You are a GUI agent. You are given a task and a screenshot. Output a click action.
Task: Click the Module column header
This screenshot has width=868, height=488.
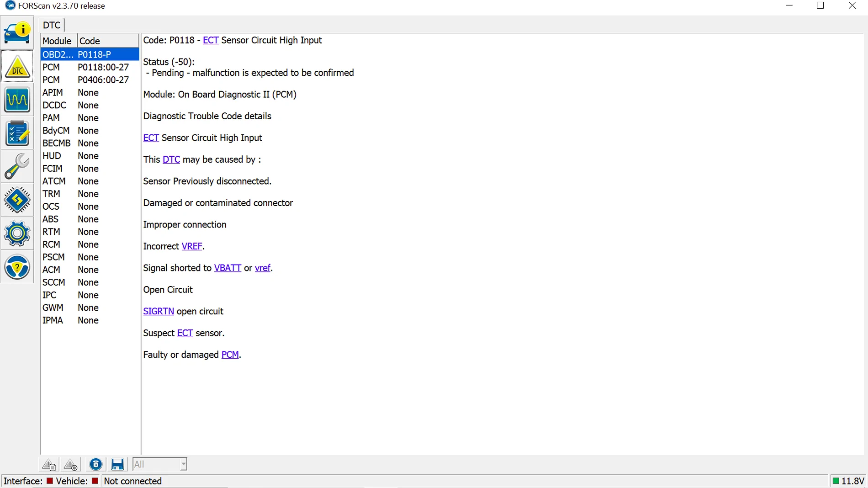[x=58, y=41]
